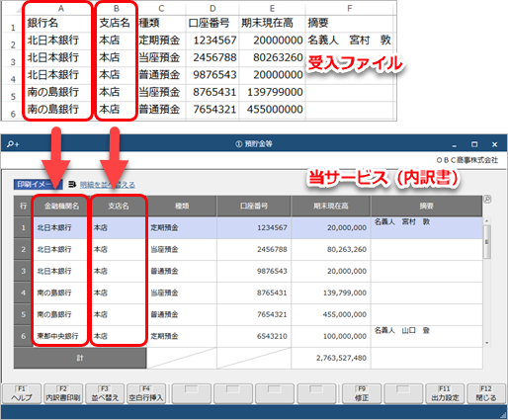Image resolution: width=508 pixels, height=420 pixels.
Task: Select spreadsheet column header D
Action: [x=212, y=8]
